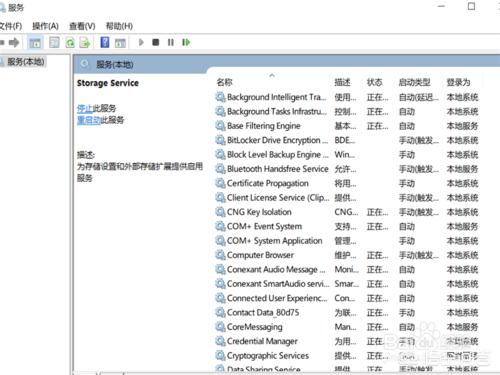Open the 帮助(H) menu
Image resolution: width=500 pixels, height=375 pixels.
pos(119,26)
